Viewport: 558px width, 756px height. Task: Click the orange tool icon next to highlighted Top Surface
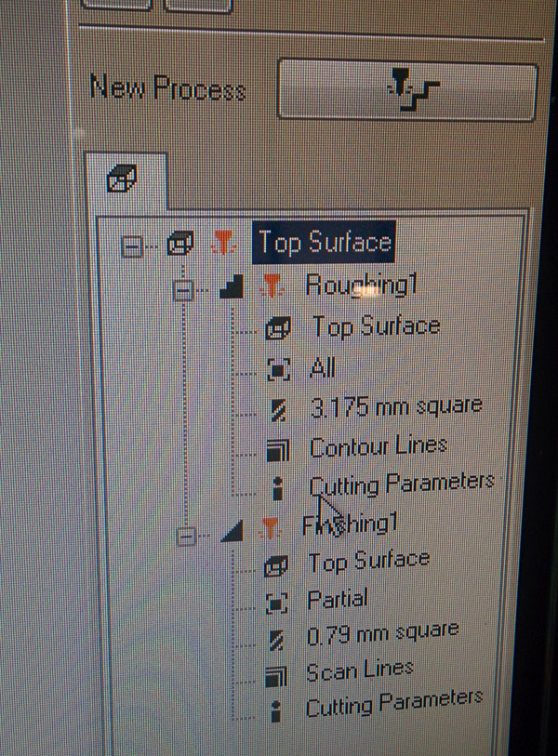pos(223,242)
